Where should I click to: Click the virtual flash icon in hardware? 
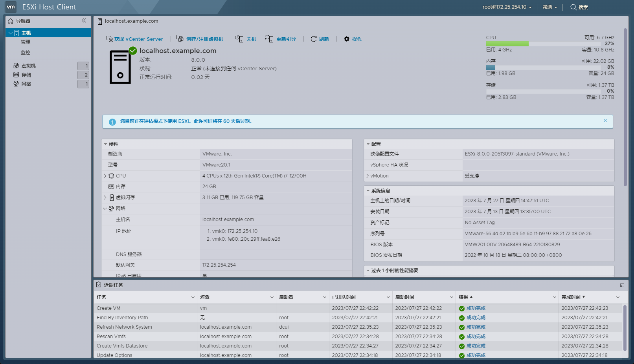coord(112,198)
